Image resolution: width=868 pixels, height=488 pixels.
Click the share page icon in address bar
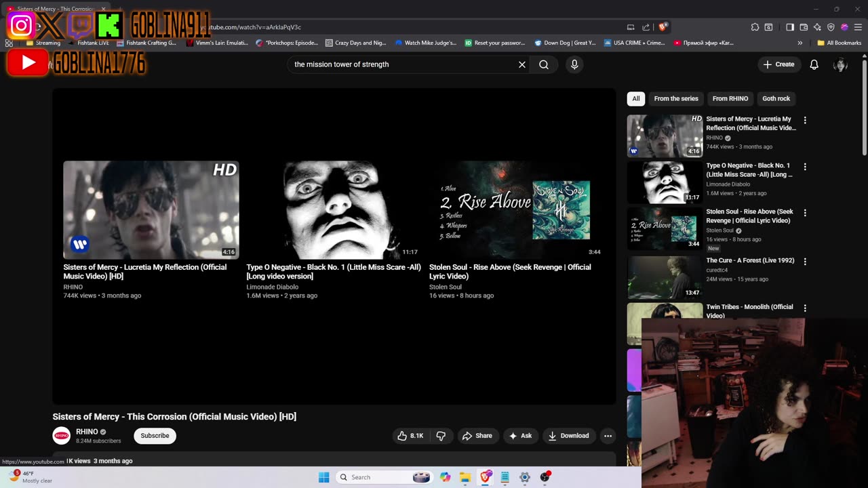[646, 27]
